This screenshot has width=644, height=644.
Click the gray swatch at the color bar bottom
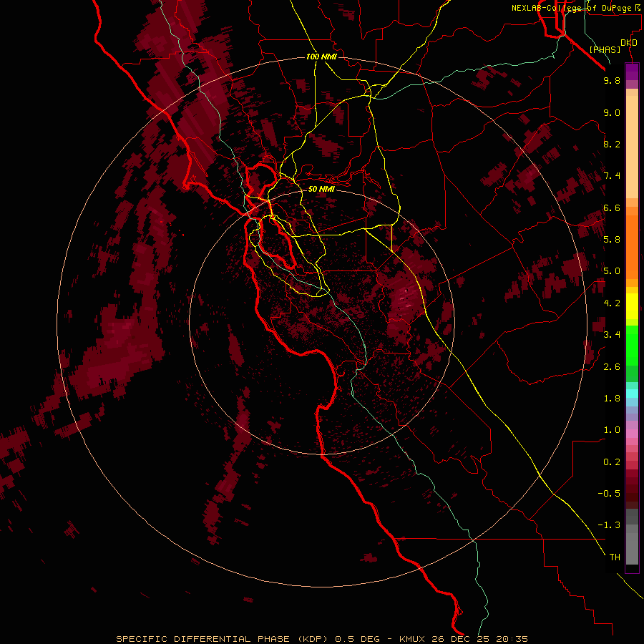pyautogui.click(x=632, y=548)
